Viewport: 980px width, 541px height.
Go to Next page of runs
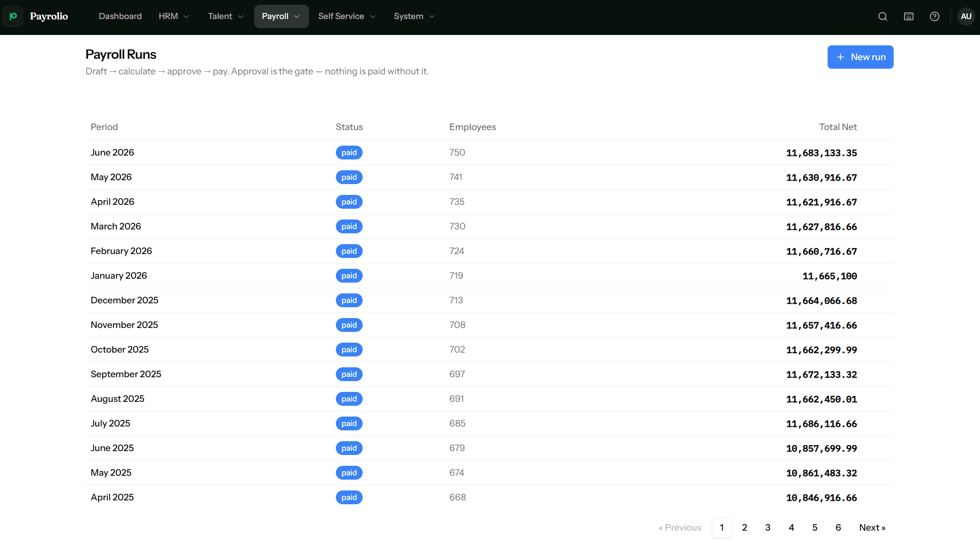pos(872,528)
